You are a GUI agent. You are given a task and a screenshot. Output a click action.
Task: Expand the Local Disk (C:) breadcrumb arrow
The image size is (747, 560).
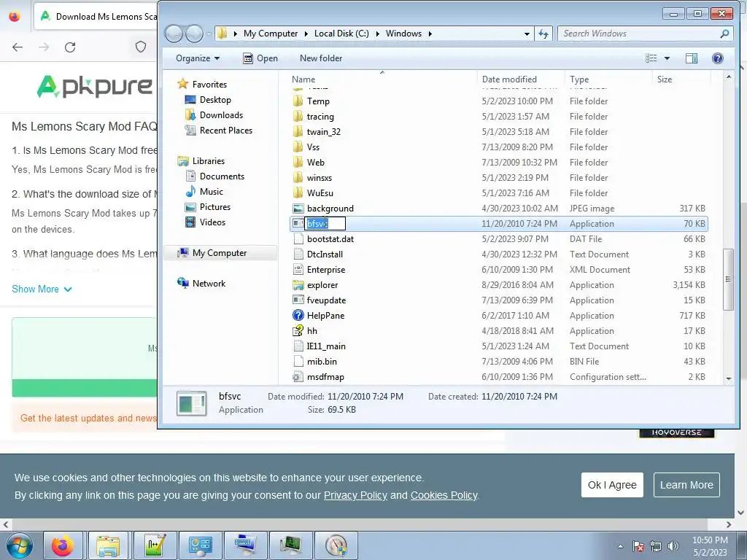coord(377,34)
